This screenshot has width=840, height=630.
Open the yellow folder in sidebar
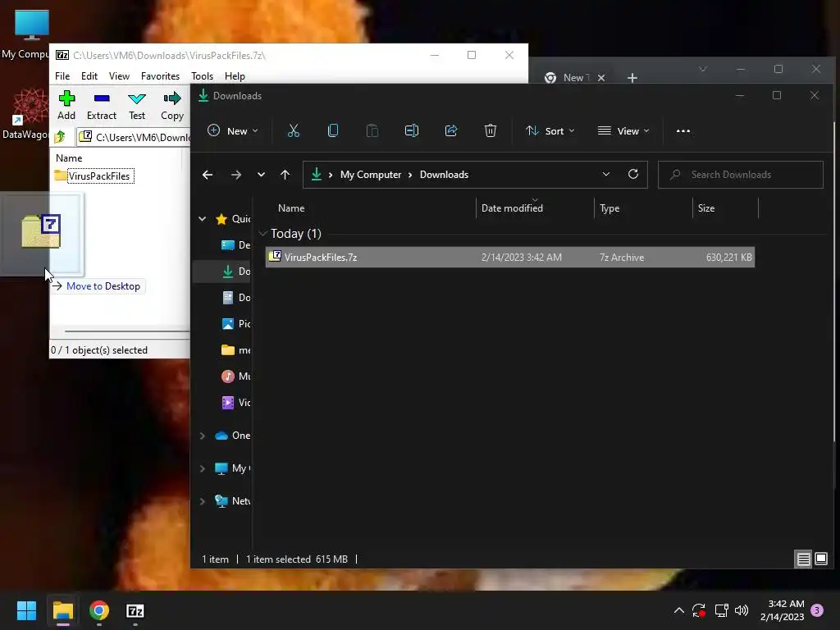click(x=235, y=349)
